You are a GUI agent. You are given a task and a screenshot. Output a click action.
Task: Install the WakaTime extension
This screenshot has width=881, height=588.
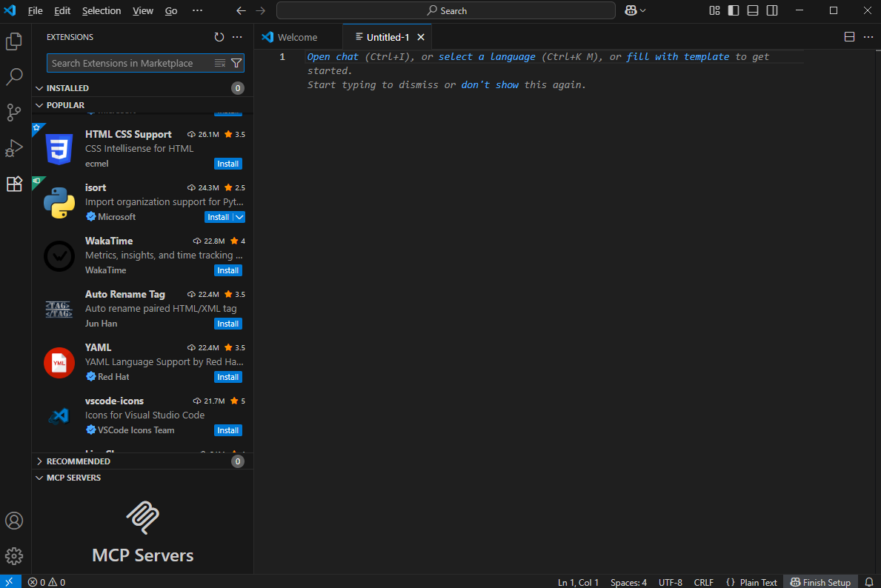tap(228, 270)
